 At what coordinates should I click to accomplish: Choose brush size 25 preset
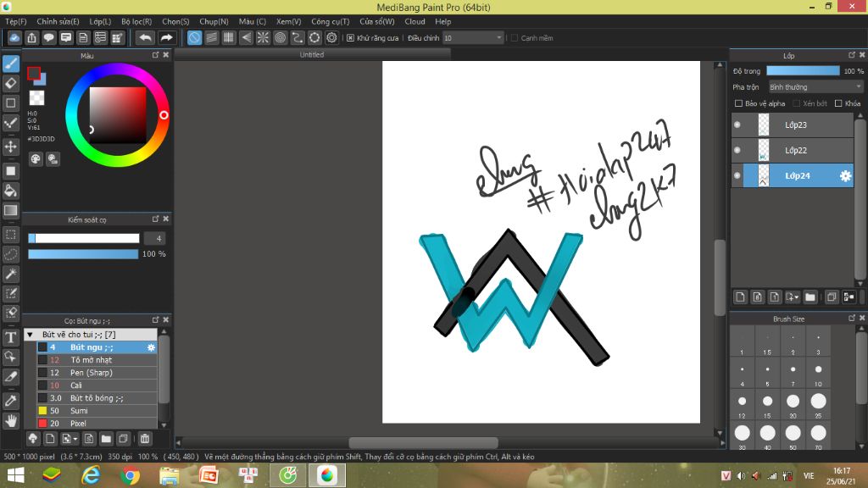tap(818, 406)
